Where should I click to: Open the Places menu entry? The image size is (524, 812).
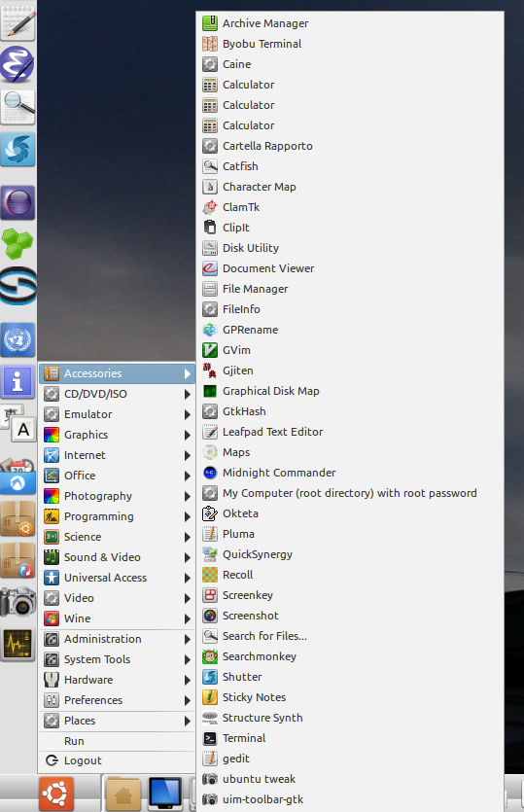(x=117, y=721)
